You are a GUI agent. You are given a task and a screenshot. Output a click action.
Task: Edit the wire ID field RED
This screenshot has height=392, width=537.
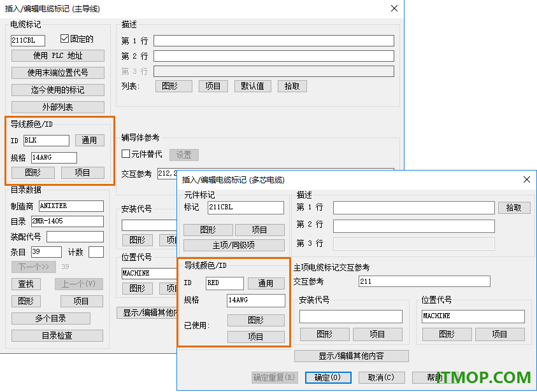[225, 283]
